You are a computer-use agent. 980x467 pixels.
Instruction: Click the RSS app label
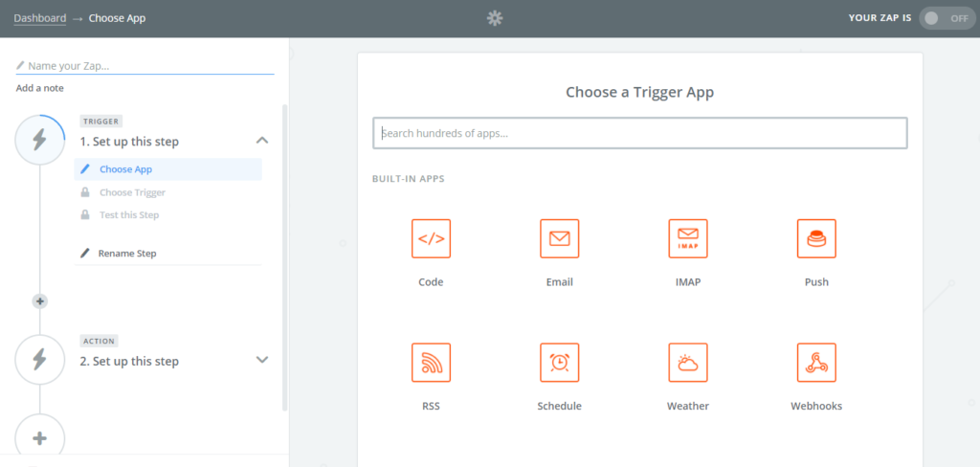click(431, 406)
